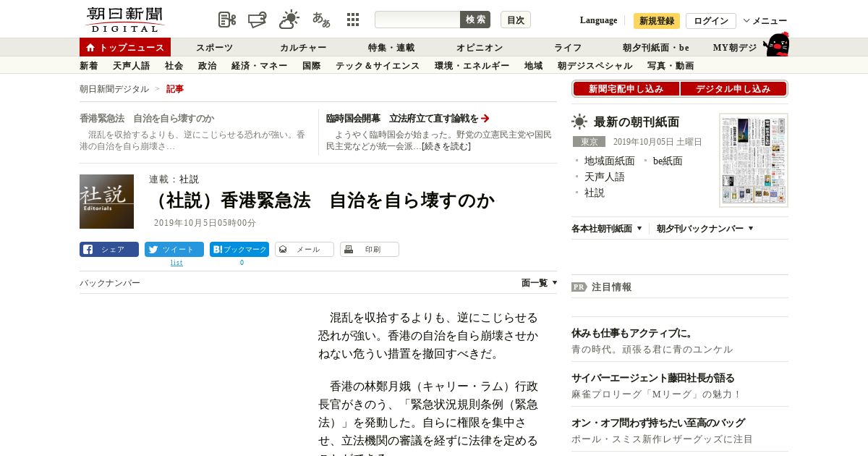
Task: Tweet this article
Action: click(174, 250)
